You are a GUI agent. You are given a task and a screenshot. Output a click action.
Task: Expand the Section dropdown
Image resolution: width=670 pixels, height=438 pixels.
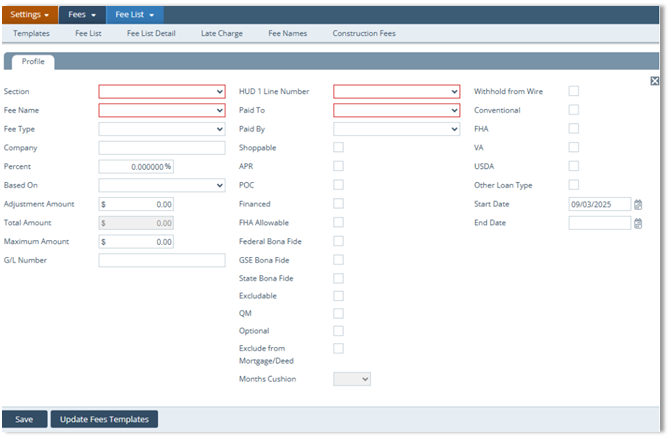tap(162, 91)
